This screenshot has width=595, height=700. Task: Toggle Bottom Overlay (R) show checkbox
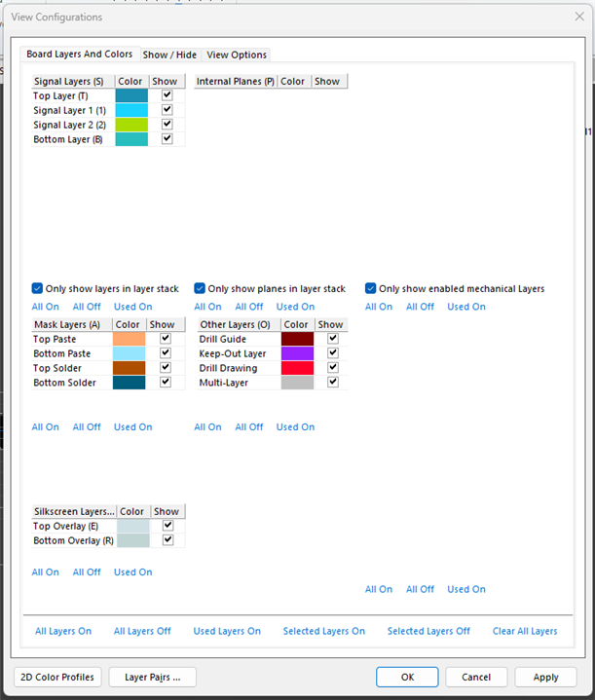pos(167,540)
